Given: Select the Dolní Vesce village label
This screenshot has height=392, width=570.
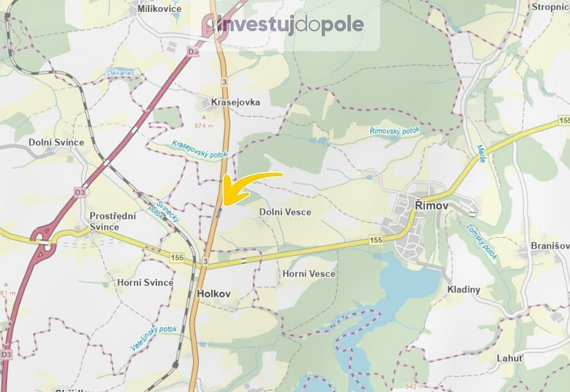Looking at the screenshot, I should click(x=285, y=212).
